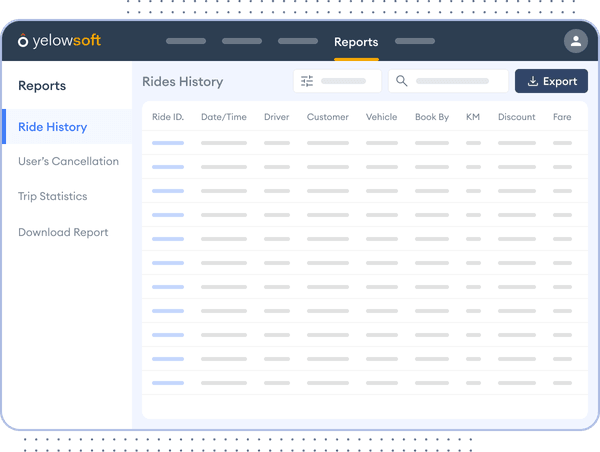Click the yelowsoft logo icon
The height and width of the screenshot is (452, 600).
(23, 41)
